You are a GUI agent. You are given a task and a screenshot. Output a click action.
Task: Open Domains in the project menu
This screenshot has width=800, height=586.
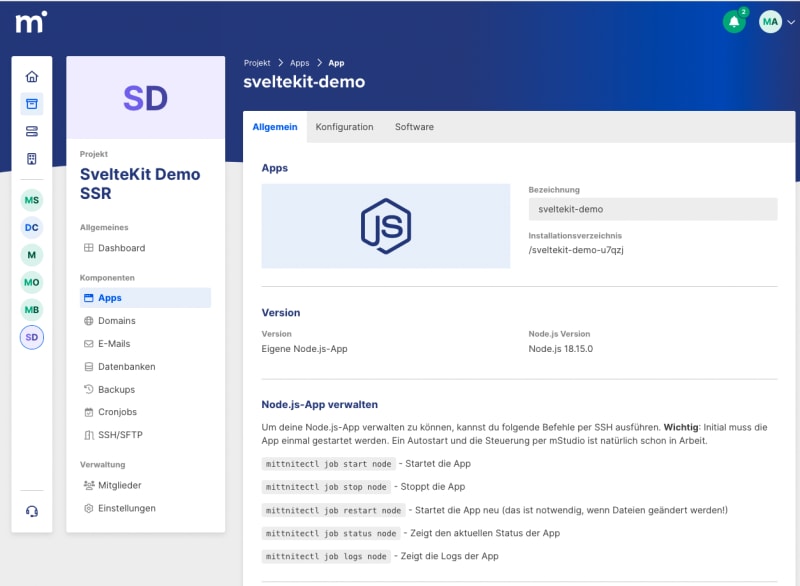(x=145, y=321)
